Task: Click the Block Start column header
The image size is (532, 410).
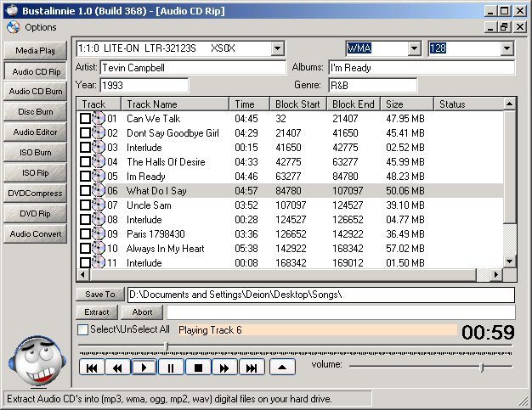Action: (x=298, y=104)
